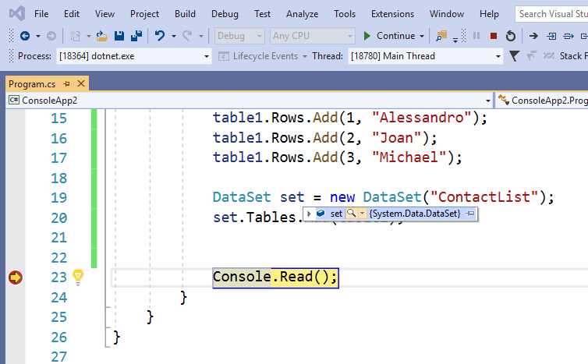The image size is (588, 364).
Task: Click the New Project icon
Action: click(76, 36)
